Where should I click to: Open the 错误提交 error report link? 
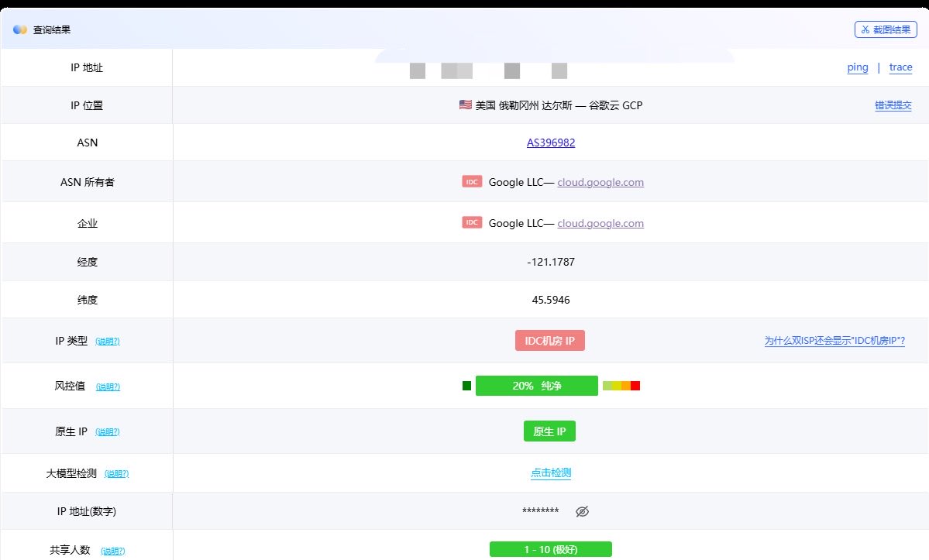pos(893,105)
